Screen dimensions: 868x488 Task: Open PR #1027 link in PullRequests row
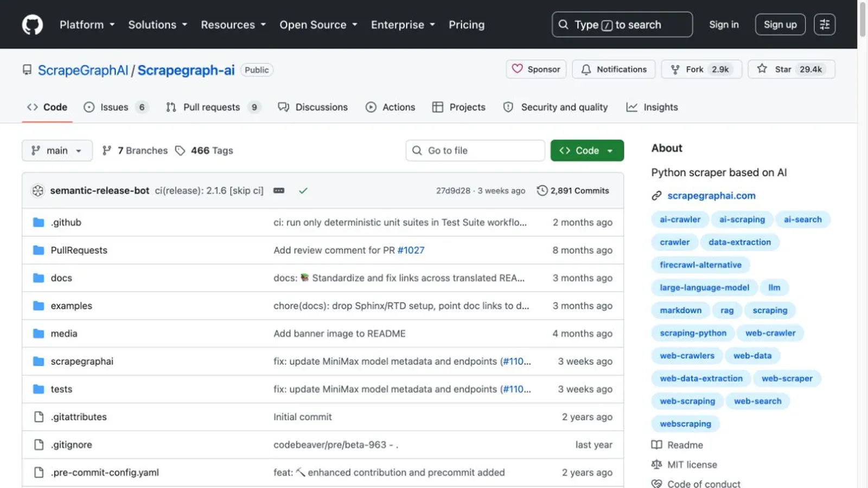pyautogui.click(x=411, y=250)
